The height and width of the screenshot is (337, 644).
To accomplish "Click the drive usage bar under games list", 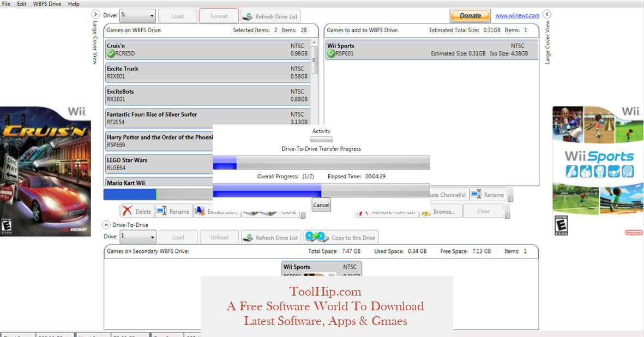I will pos(158,194).
